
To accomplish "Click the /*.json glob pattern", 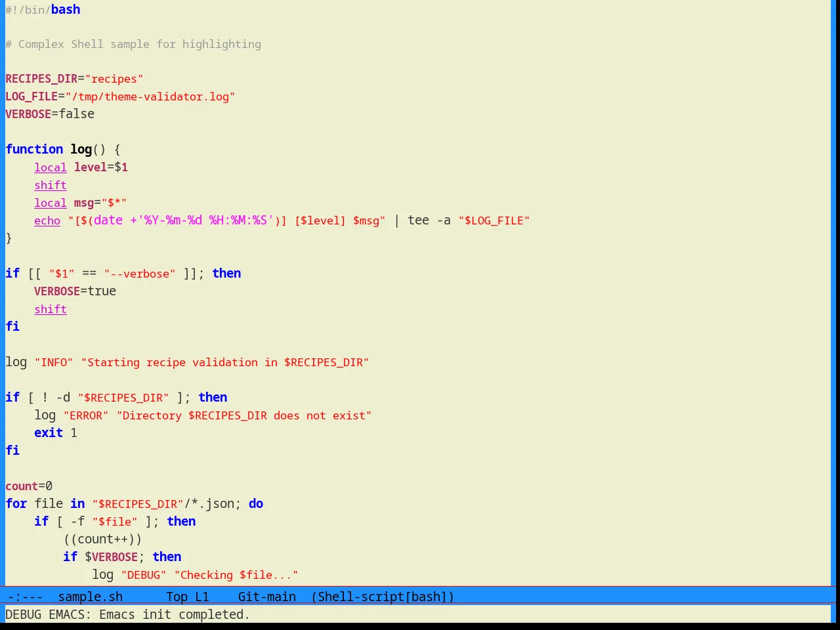I will pos(209,504).
